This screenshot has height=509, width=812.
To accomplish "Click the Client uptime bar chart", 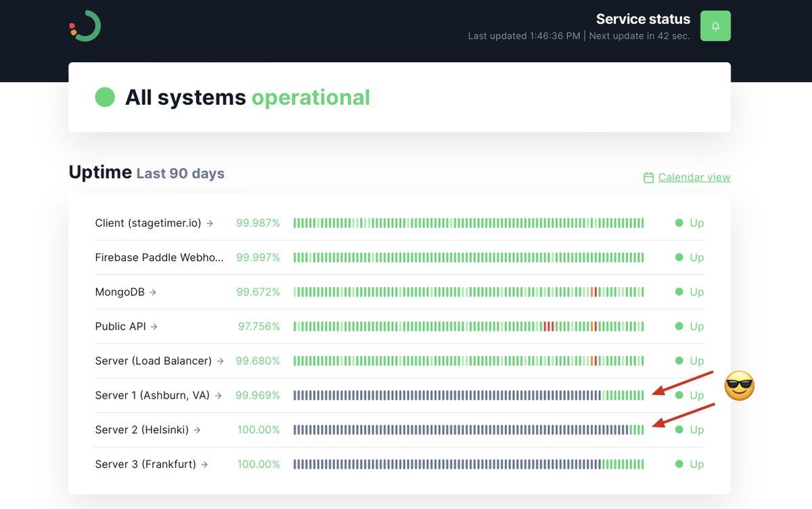I will pos(468,223).
